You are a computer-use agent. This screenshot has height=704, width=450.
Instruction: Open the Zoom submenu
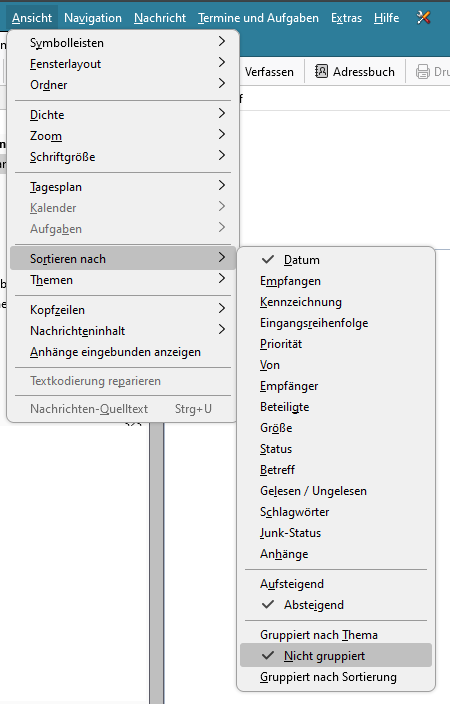(123, 136)
